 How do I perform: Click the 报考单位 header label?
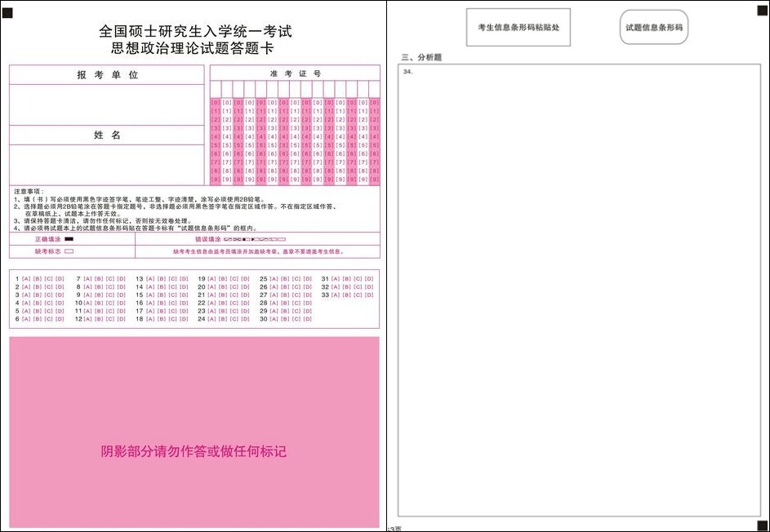108,75
